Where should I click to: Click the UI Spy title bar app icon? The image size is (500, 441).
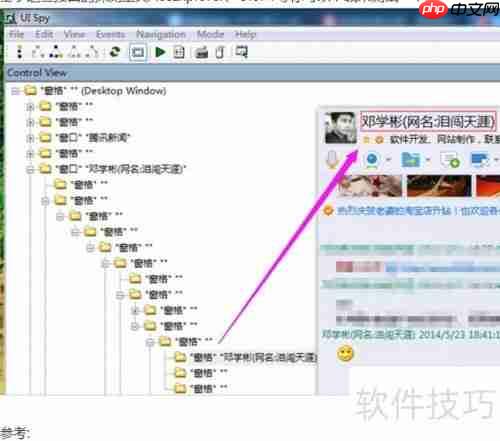pos(10,18)
